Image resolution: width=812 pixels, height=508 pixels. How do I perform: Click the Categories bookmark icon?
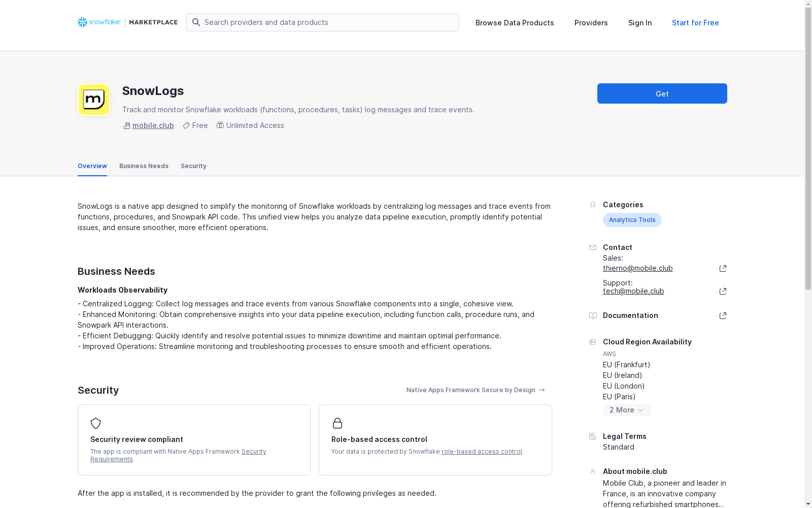(592, 205)
